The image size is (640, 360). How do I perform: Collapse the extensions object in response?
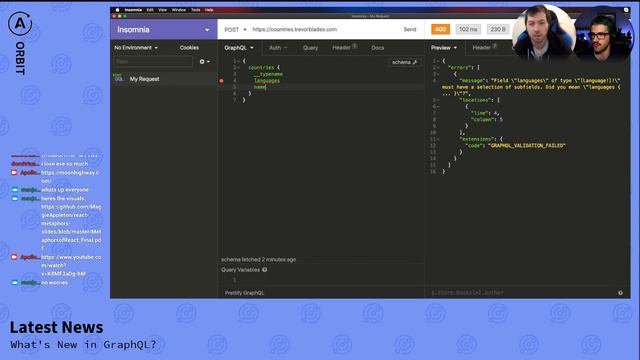pos(438,140)
